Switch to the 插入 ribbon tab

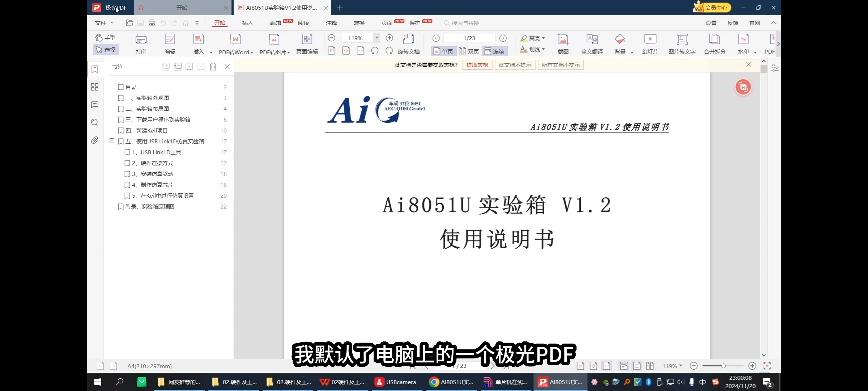pos(248,23)
